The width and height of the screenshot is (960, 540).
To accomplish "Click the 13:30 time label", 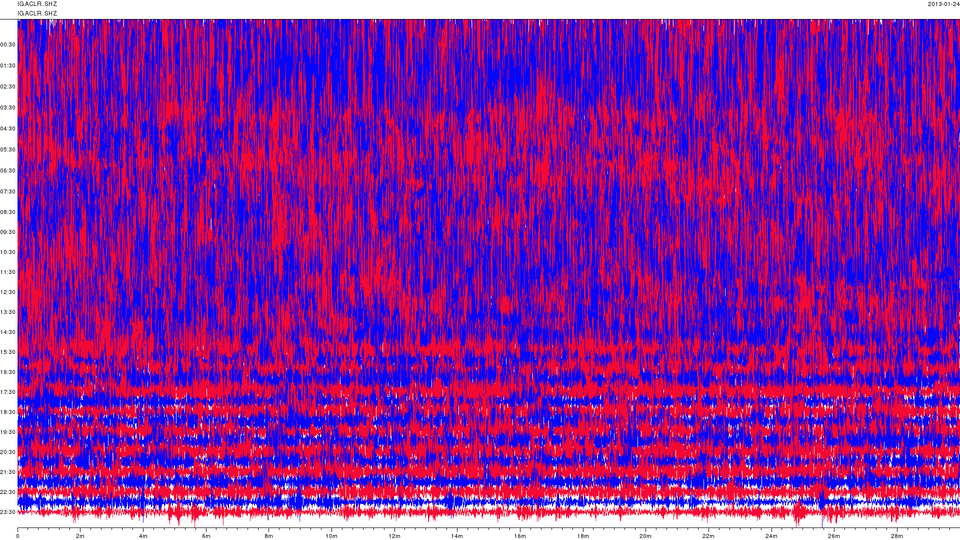I will point(7,312).
